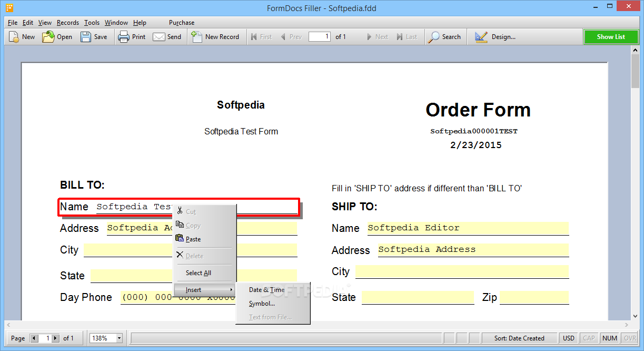Viewport: 644px width, 351px height.
Task: Click the NUM status indicator
Action: tap(610, 338)
